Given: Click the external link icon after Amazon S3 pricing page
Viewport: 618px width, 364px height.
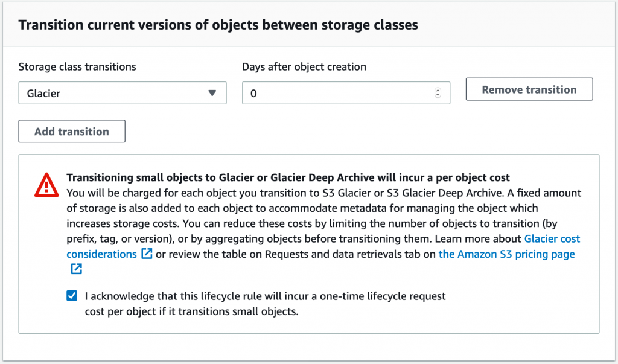Looking at the screenshot, I should [x=76, y=269].
